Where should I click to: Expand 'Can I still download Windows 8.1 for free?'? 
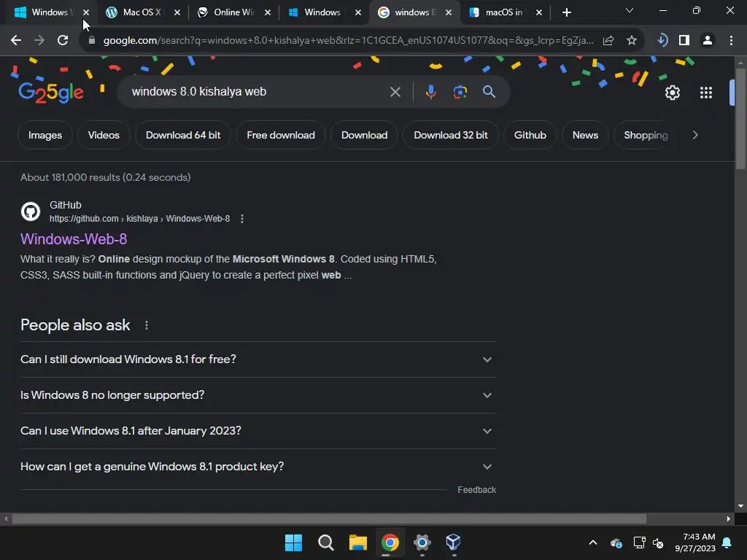258,359
